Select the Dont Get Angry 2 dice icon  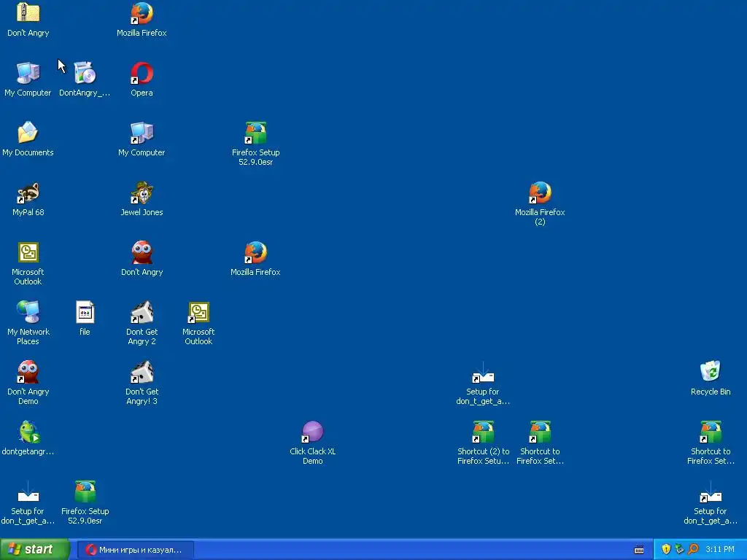(x=142, y=312)
